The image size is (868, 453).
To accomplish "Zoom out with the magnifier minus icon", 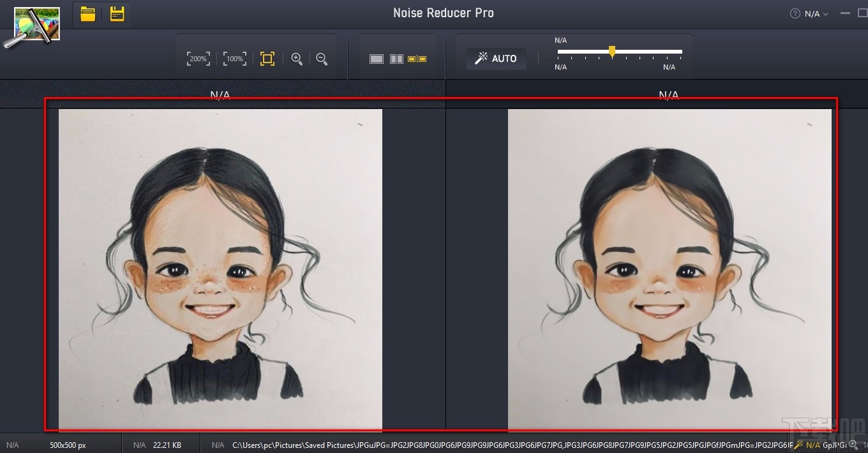I will (x=322, y=59).
